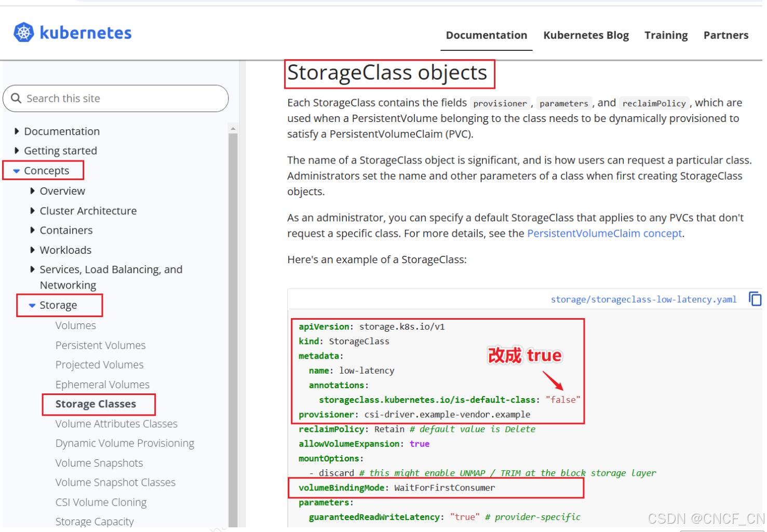Select Storage Classes sidebar item
The image size is (767, 532).
pos(96,404)
